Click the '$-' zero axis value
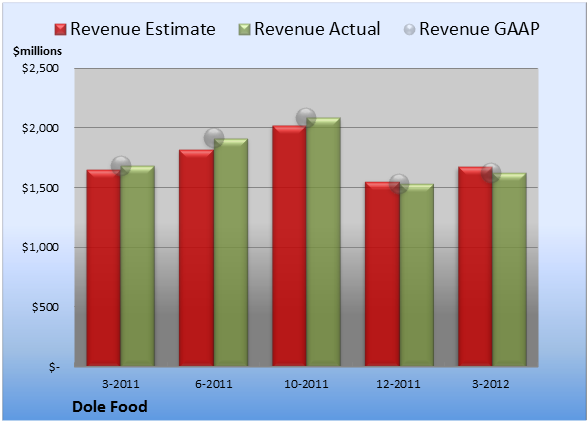588x422 pixels. click(54, 367)
